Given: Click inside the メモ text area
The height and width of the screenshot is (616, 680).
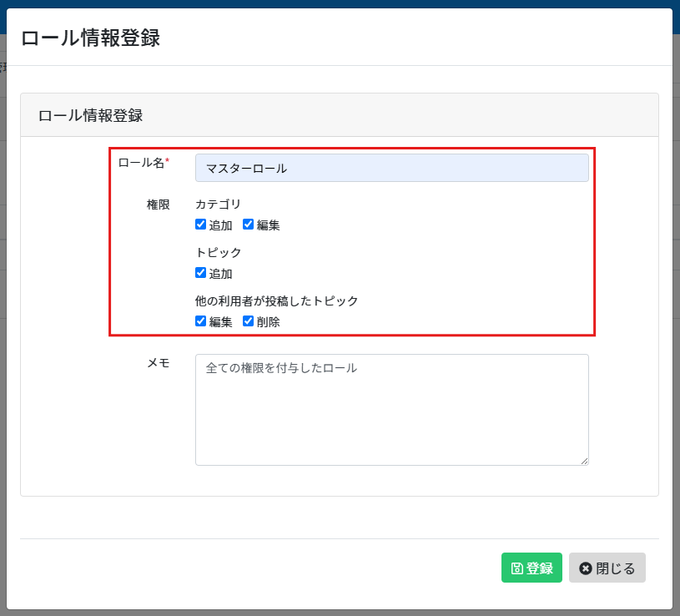Looking at the screenshot, I should point(391,409).
